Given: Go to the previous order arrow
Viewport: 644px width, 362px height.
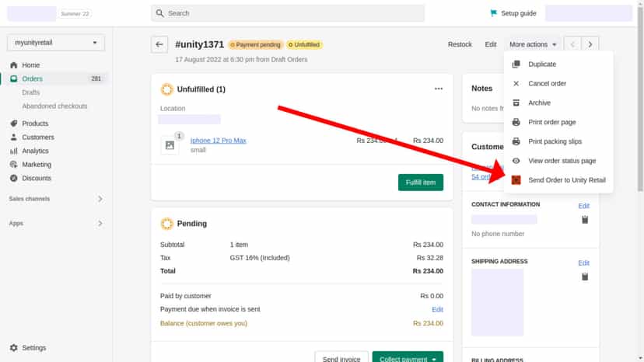Looking at the screenshot, I should coord(572,44).
